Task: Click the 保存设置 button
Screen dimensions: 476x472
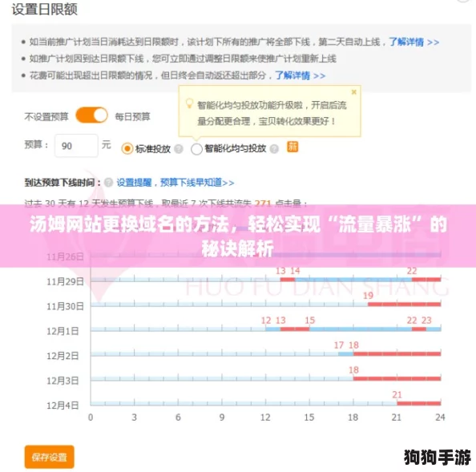Action: [x=49, y=457]
